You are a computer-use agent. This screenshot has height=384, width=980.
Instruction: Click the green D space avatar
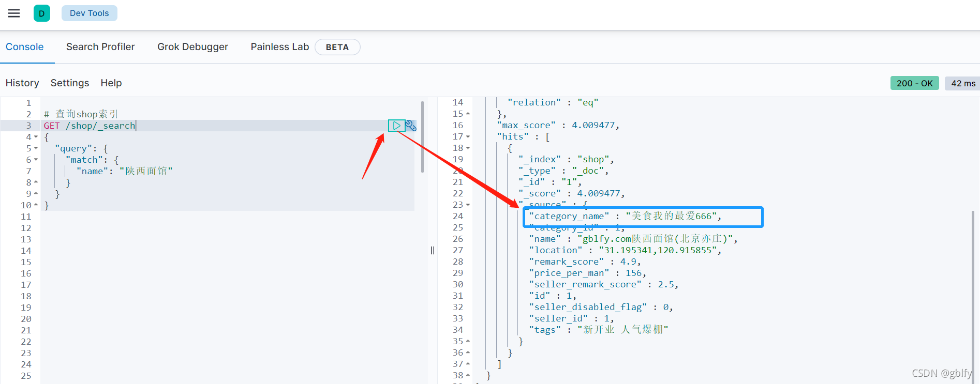tap(42, 13)
